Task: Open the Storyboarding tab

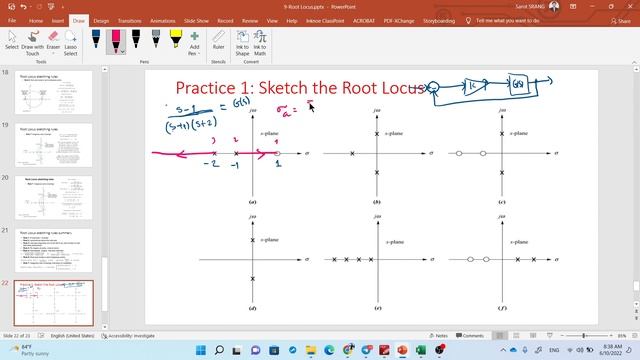Action: tap(439, 21)
